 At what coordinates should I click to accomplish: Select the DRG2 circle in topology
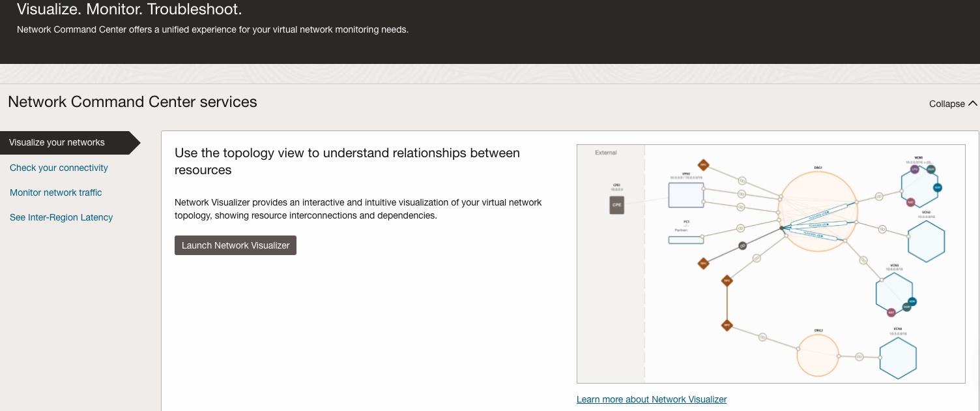point(818,356)
